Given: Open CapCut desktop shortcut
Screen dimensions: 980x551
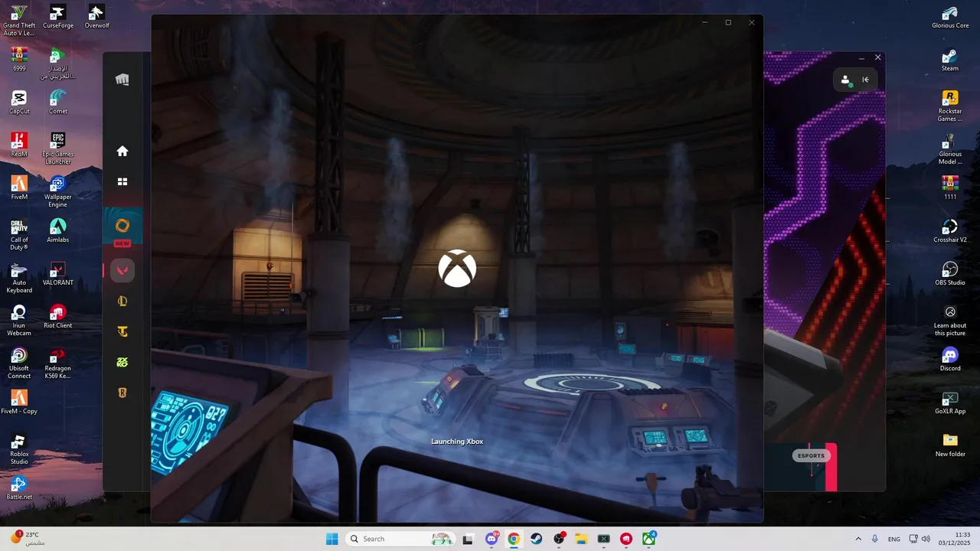Looking at the screenshot, I should (x=19, y=103).
